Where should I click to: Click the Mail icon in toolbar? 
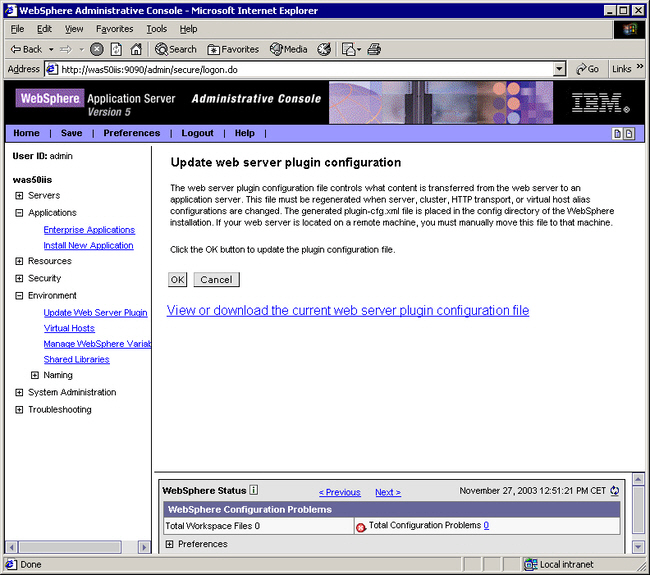point(349,49)
